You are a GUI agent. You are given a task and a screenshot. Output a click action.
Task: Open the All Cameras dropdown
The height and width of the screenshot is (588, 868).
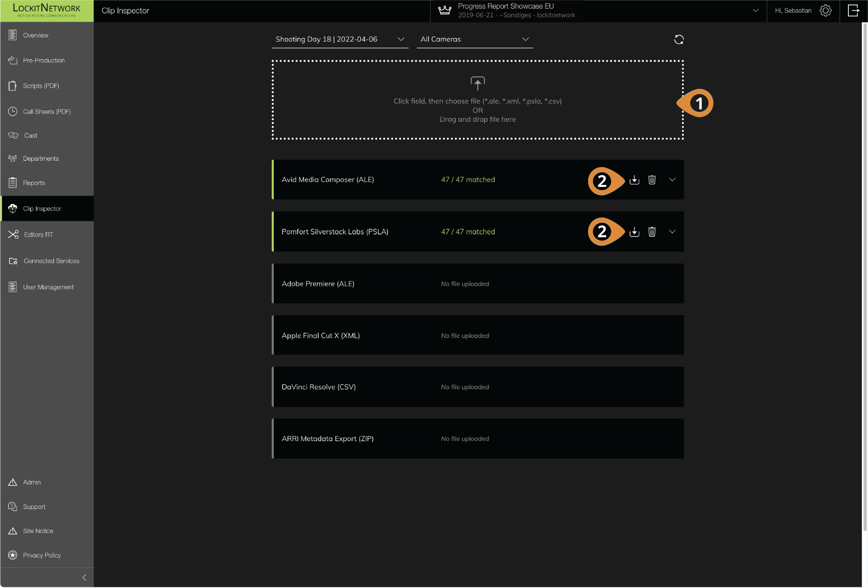coord(475,40)
